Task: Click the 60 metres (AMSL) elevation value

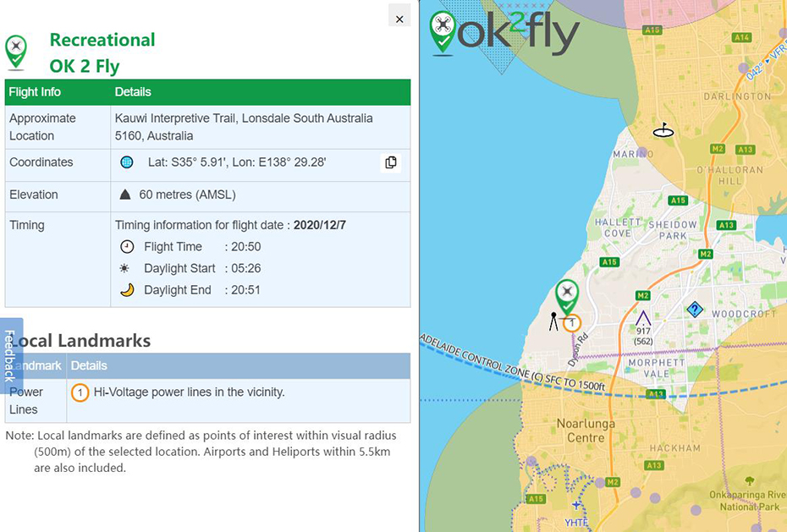Action: click(187, 195)
